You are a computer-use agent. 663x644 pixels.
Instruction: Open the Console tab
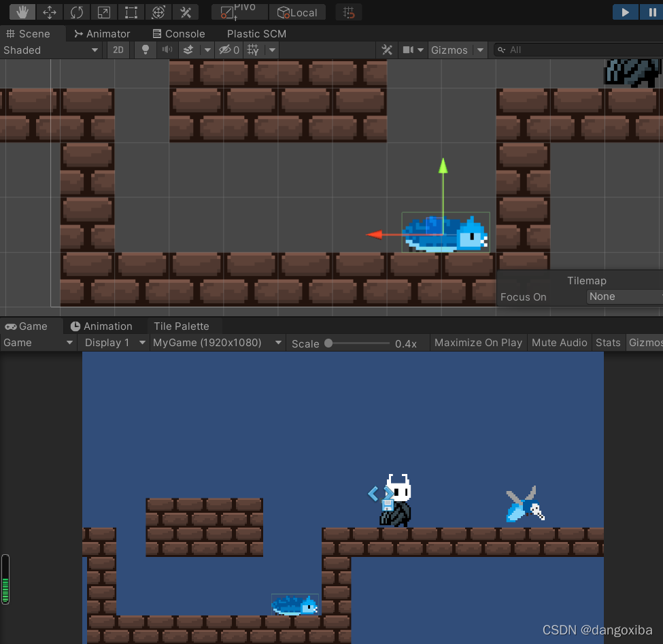(x=179, y=34)
